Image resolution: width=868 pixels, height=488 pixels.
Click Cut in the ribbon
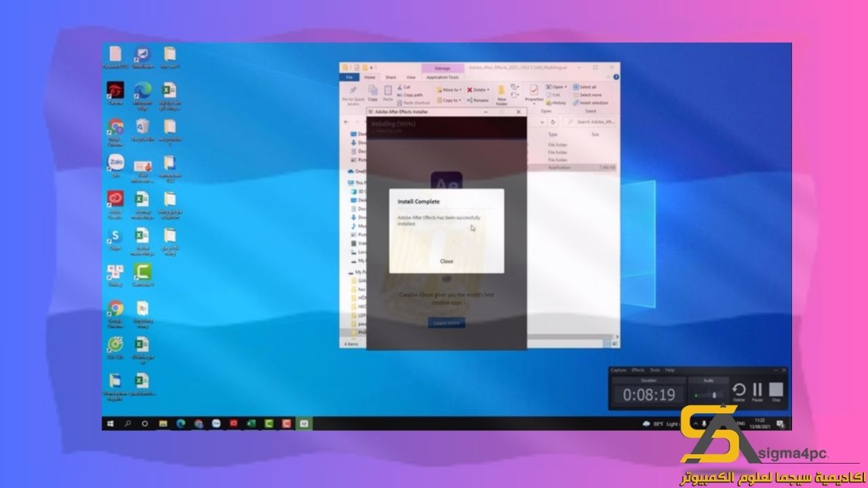pos(404,87)
